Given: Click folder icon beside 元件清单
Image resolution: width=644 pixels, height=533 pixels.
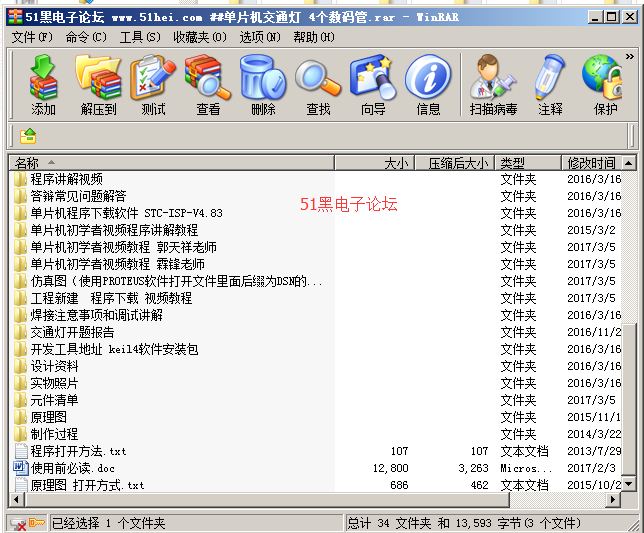Looking at the screenshot, I should coord(20,400).
